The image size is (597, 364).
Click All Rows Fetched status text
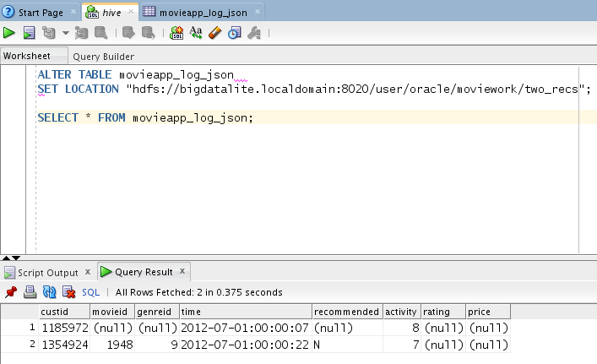pos(198,292)
